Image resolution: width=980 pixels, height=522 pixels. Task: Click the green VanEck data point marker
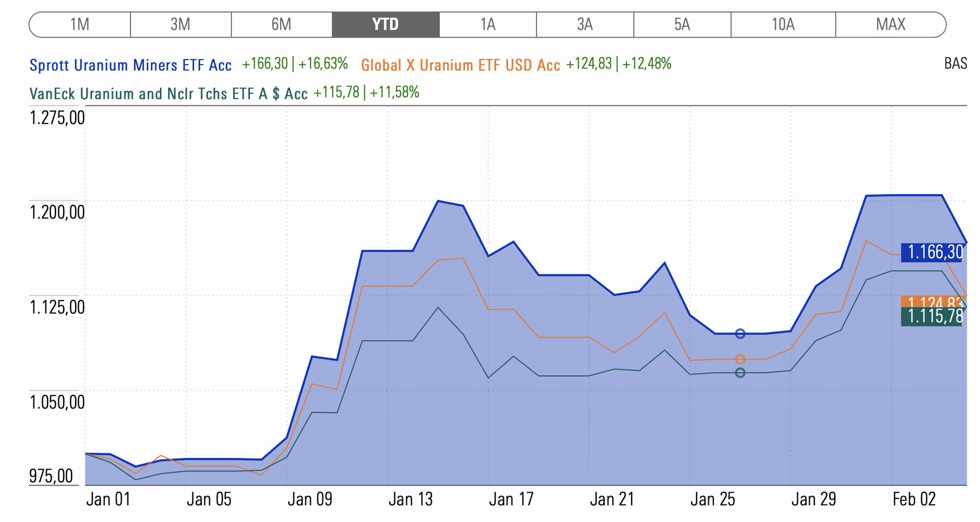(x=740, y=373)
